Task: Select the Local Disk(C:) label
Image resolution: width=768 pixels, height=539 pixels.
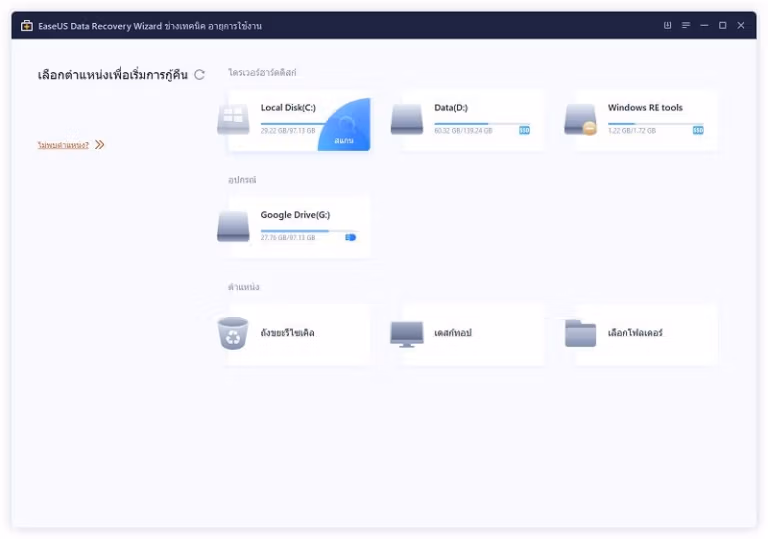Action: (x=288, y=107)
